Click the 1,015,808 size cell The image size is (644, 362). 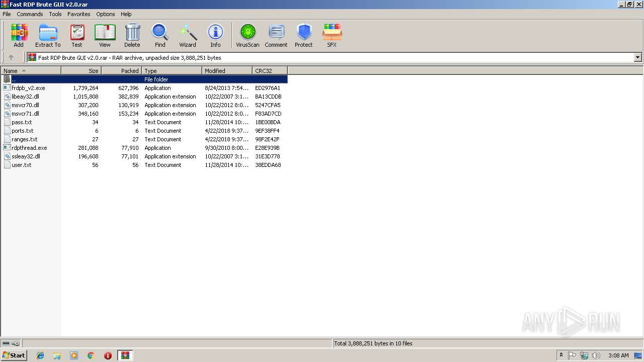point(86,97)
